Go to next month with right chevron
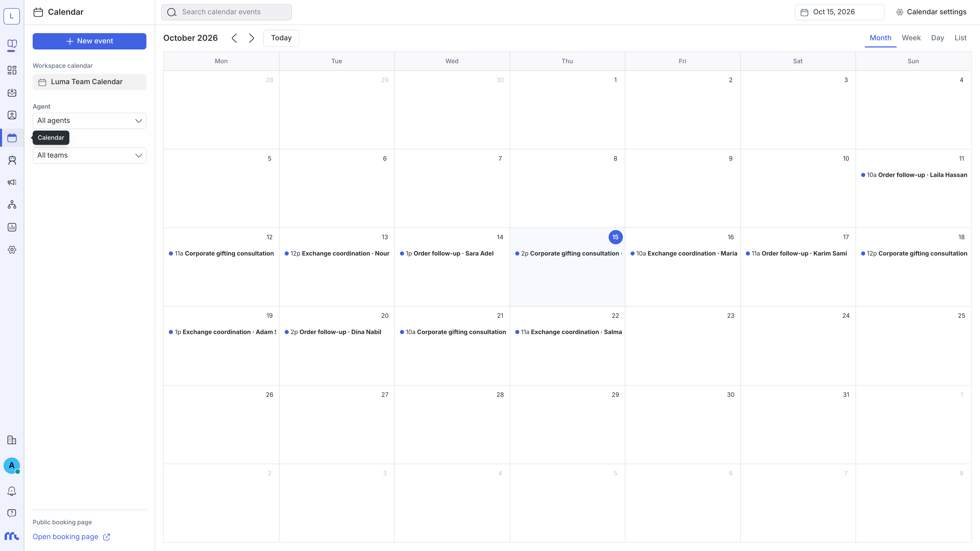This screenshot has height=551, width=980. pos(252,38)
